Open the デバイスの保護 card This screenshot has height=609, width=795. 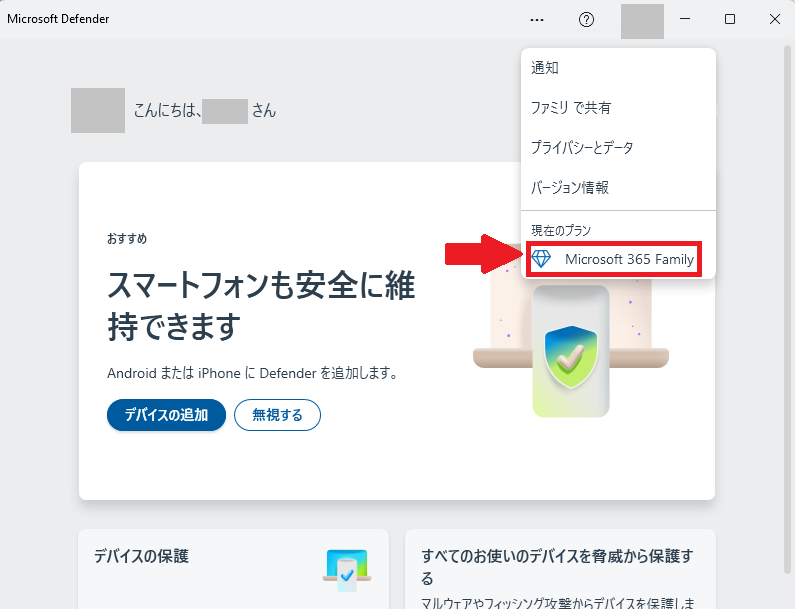pyautogui.click(x=233, y=569)
